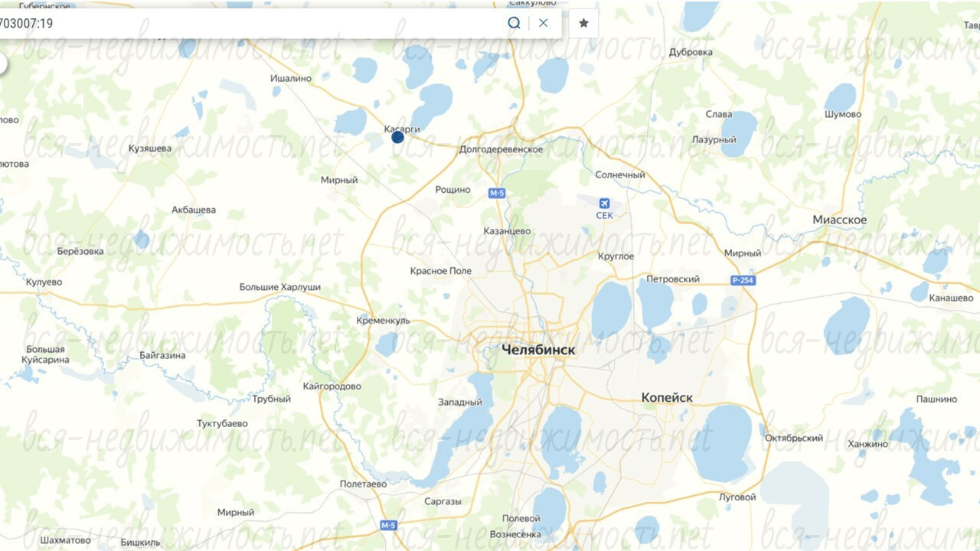The height and width of the screenshot is (551, 980).
Task: Clear the search field with X icon
Action: (544, 23)
